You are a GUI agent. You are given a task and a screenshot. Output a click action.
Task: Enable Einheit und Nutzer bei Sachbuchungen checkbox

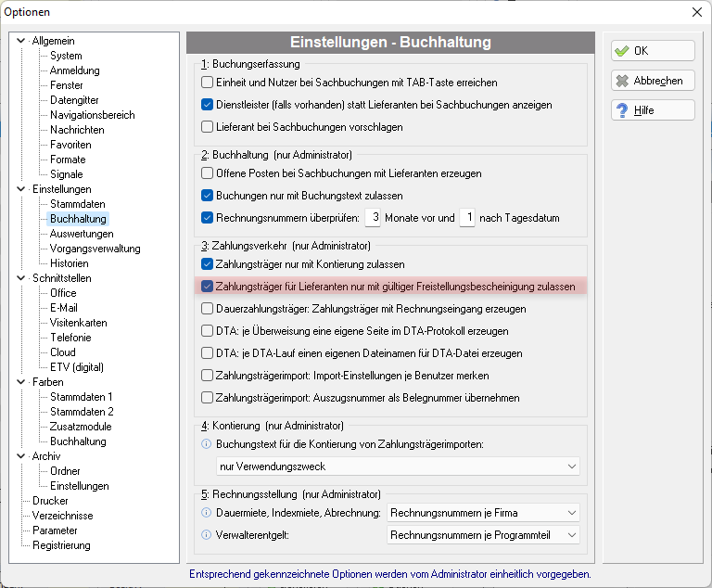pos(207,83)
